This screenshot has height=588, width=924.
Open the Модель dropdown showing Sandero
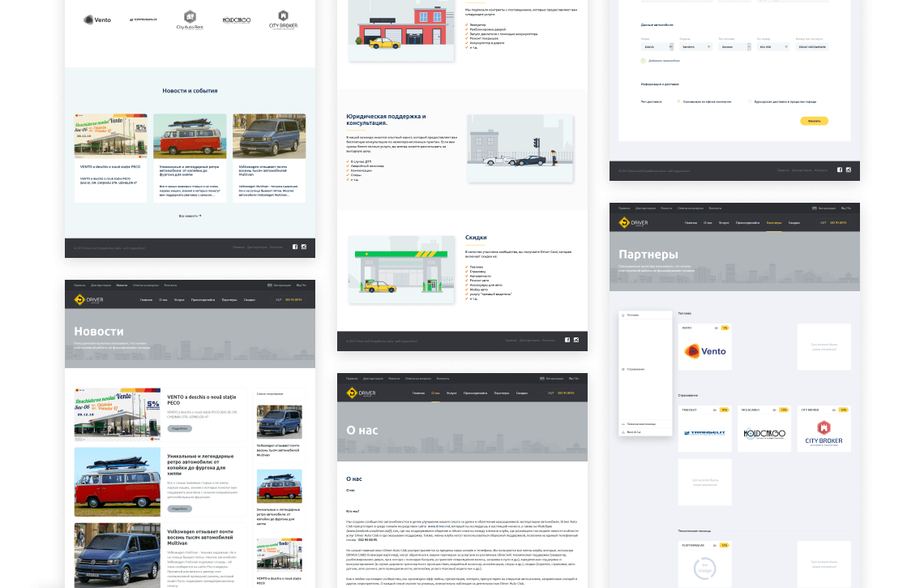[x=695, y=47]
